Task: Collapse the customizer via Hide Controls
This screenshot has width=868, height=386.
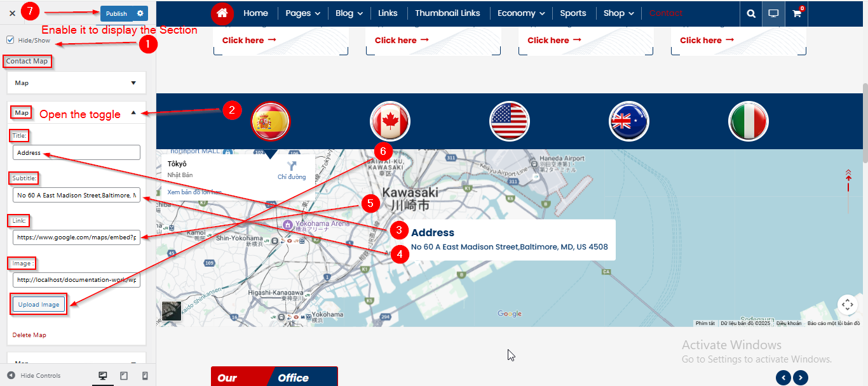Action: click(x=34, y=376)
